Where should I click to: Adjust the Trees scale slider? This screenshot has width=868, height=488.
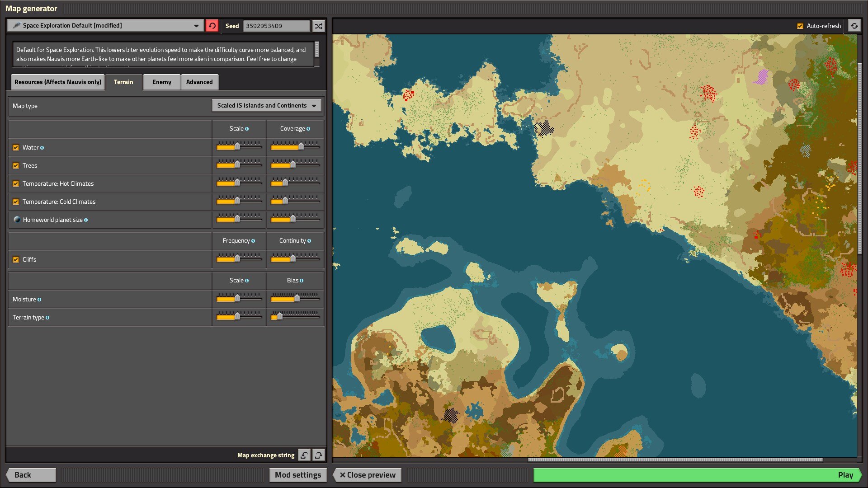pyautogui.click(x=239, y=164)
